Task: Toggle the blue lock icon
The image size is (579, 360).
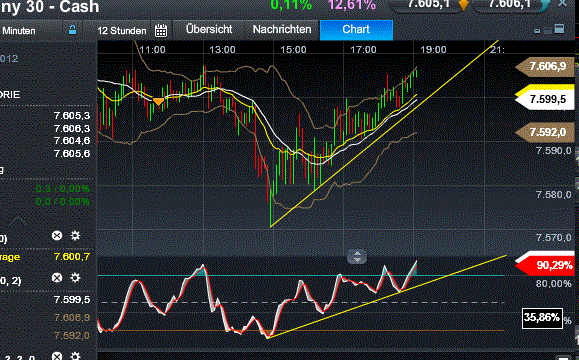Action: coord(72,30)
